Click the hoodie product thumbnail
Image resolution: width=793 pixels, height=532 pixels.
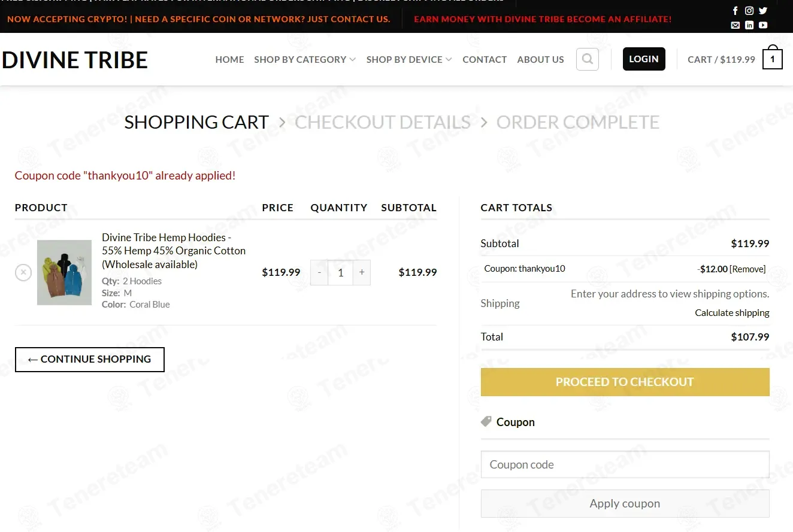pos(64,273)
